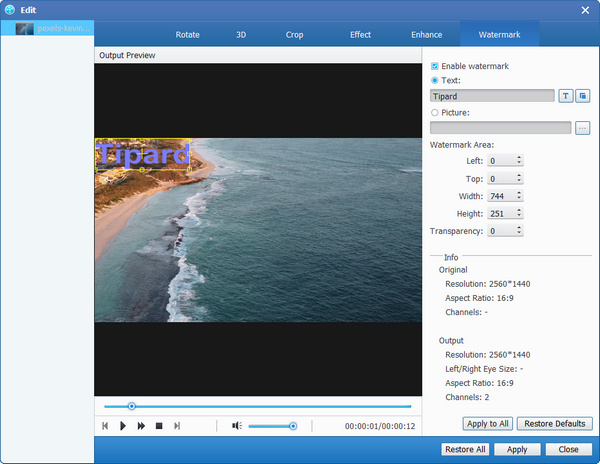Image resolution: width=600 pixels, height=464 pixels.
Task: Decrease the Height value stepper
Action: [x=519, y=216]
